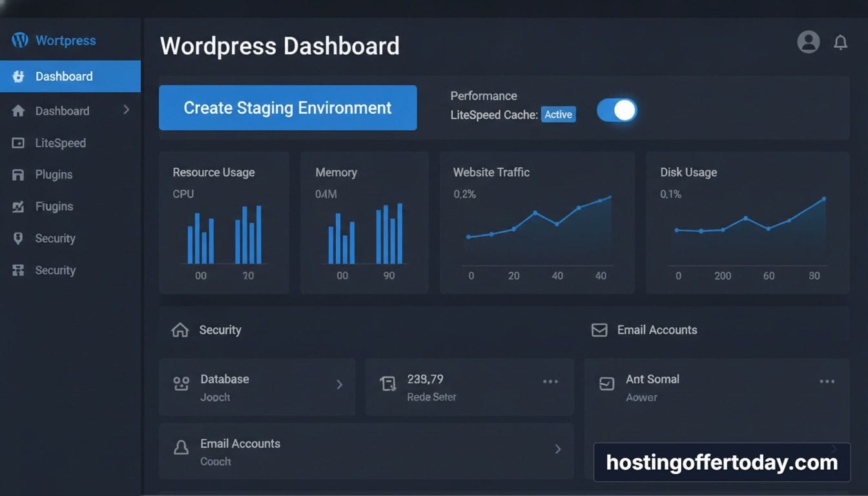The image size is (868, 496).
Task: Click the Database card icon
Action: pyautogui.click(x=181, y=384)
